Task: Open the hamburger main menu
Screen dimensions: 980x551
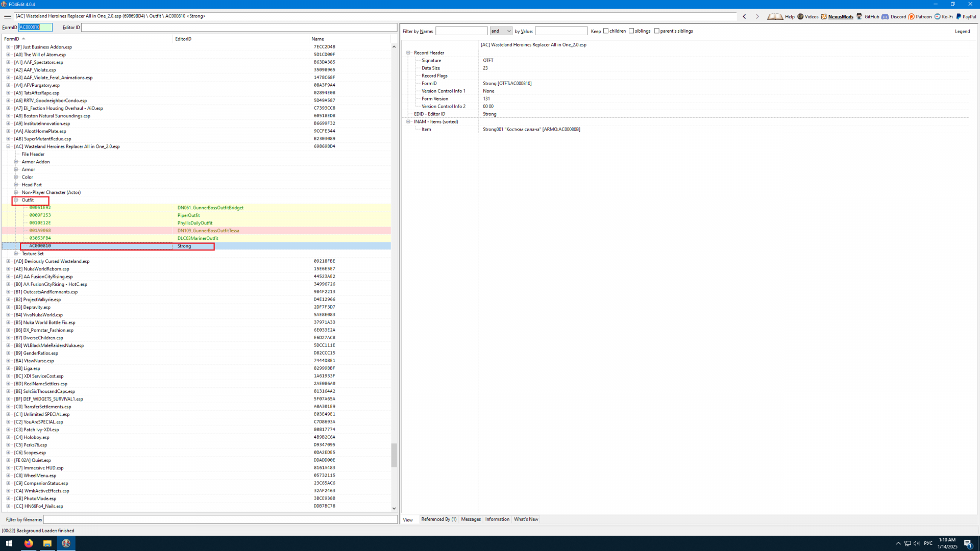Action: 7,16
